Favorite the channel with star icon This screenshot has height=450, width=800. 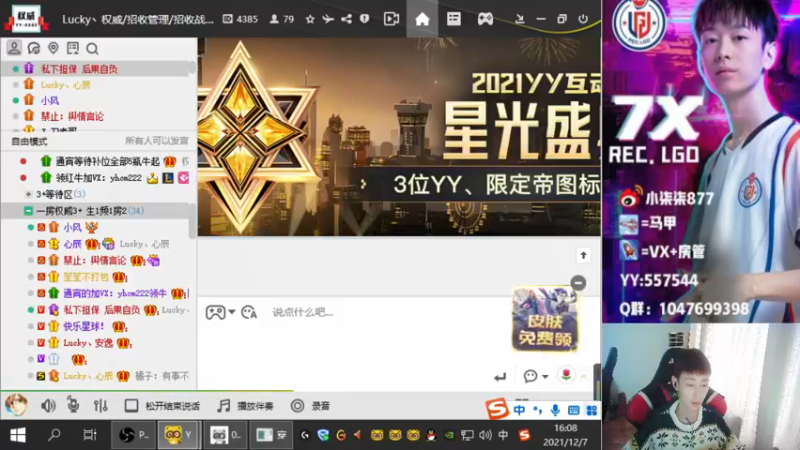coord(310,19)
